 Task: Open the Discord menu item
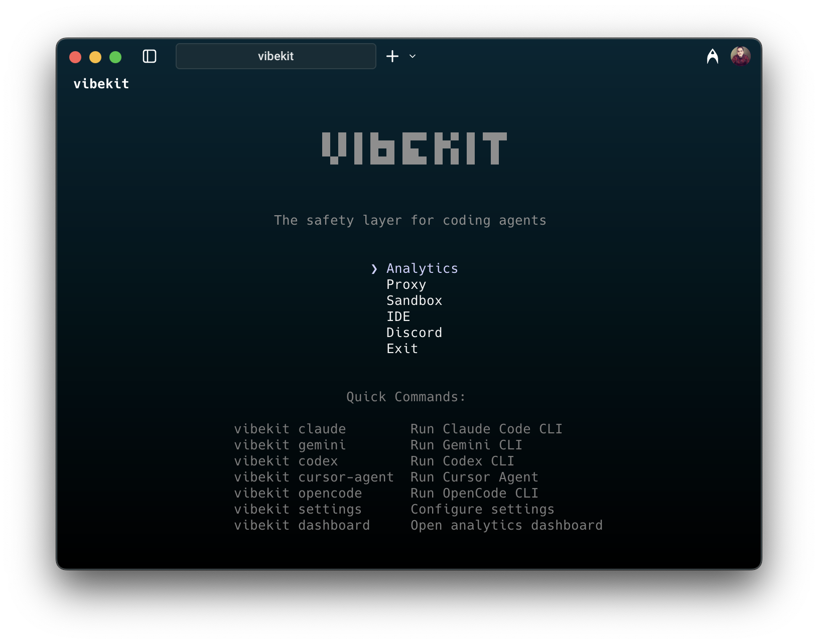pyautogui.click(x=414, y=333)
